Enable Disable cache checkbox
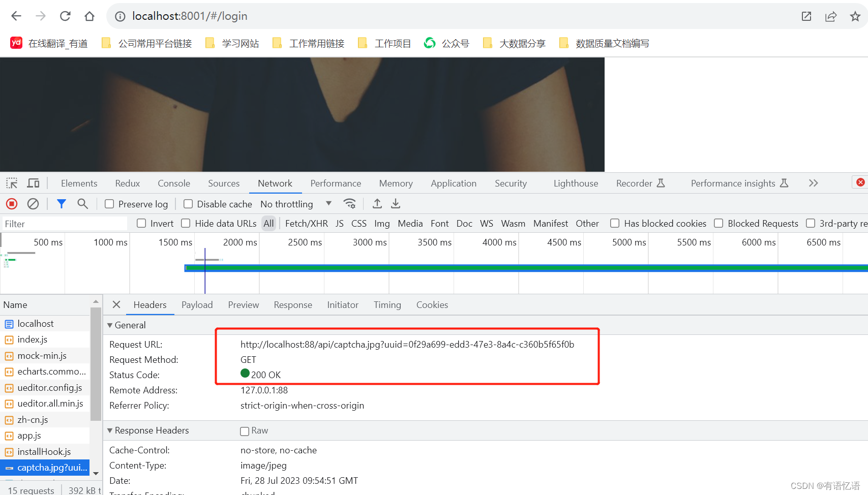This screenshot has height=495, width=868. tap(188, 204)
